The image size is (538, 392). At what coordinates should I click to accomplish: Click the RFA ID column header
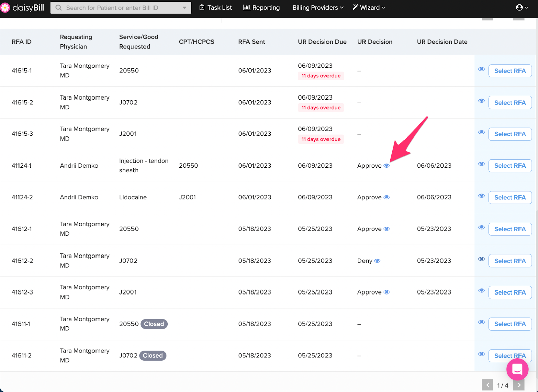(22, 42)
